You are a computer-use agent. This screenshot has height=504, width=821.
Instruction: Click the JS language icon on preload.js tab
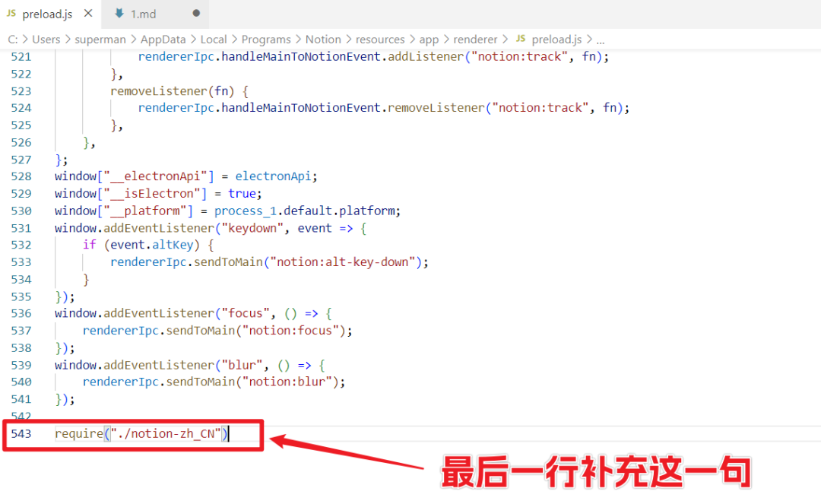click(12, 13)
